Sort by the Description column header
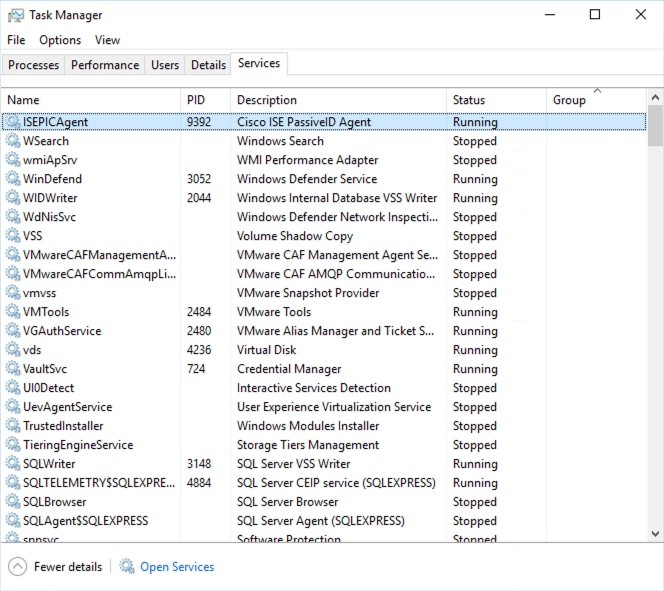The width and height of the screenshot is (664, 591). pyautogui.click(x=339, y=100)
